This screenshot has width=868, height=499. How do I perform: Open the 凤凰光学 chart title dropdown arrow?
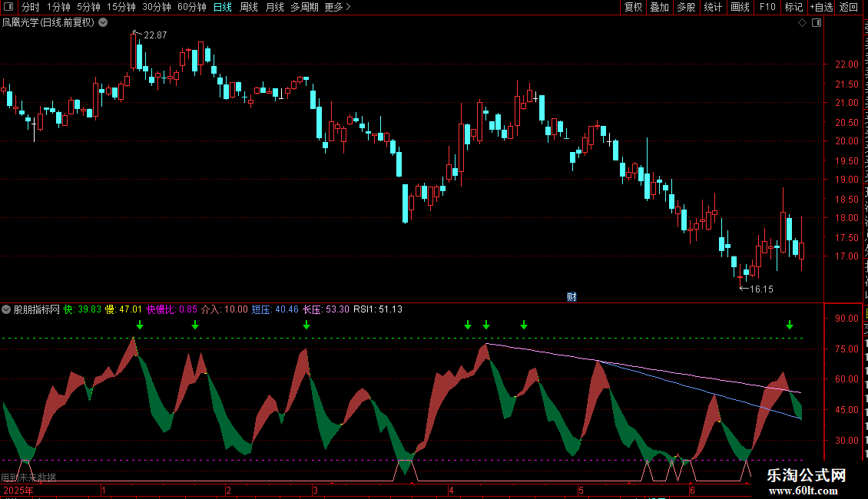pos(103,23)
